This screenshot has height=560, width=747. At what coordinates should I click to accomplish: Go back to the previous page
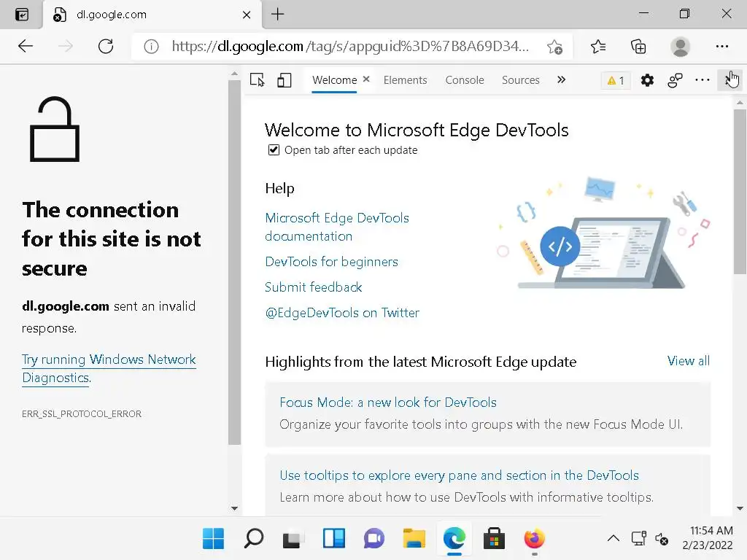pos(26,46)
